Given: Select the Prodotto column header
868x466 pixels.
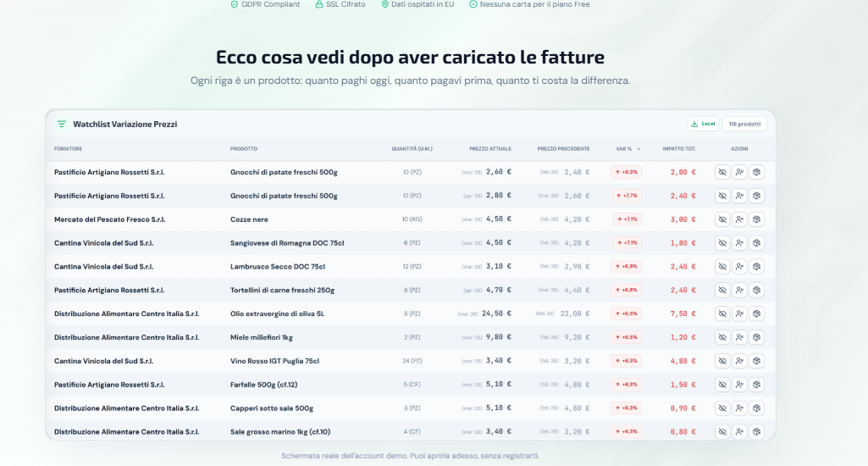Looking at the screenshot, I should tap(244, 149).
